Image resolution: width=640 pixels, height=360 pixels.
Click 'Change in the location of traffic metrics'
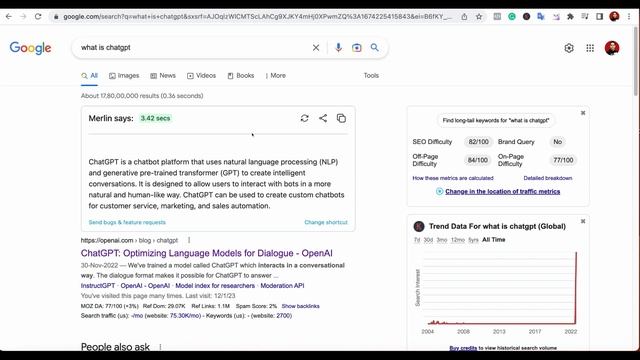click(502, 191)
